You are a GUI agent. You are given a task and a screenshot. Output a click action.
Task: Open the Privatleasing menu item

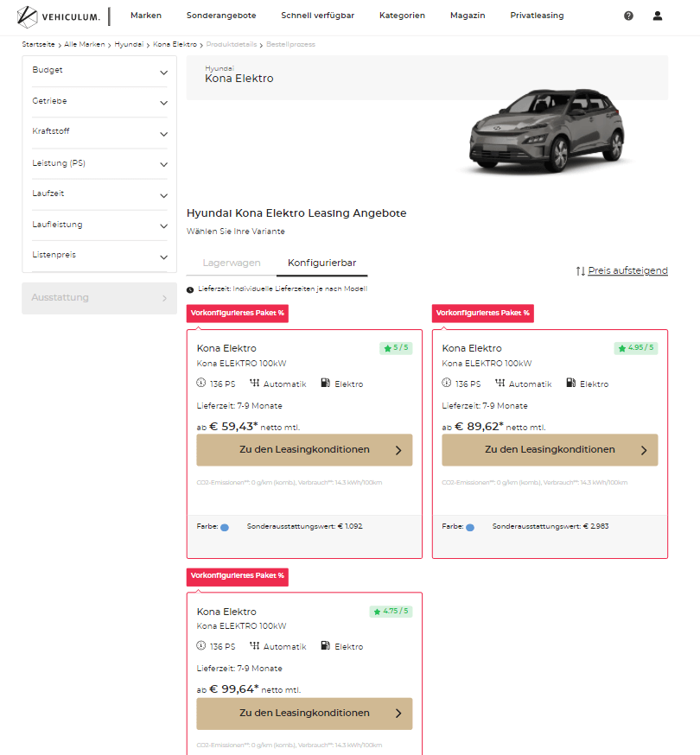point(537,16)
